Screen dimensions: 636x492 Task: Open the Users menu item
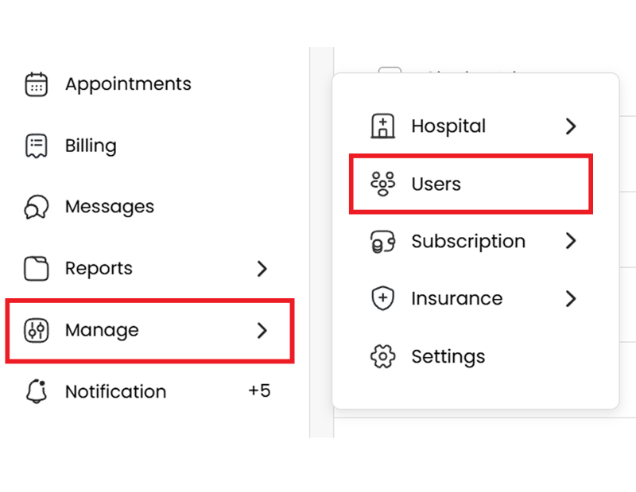pyautogui.click(x=436, y=184)
